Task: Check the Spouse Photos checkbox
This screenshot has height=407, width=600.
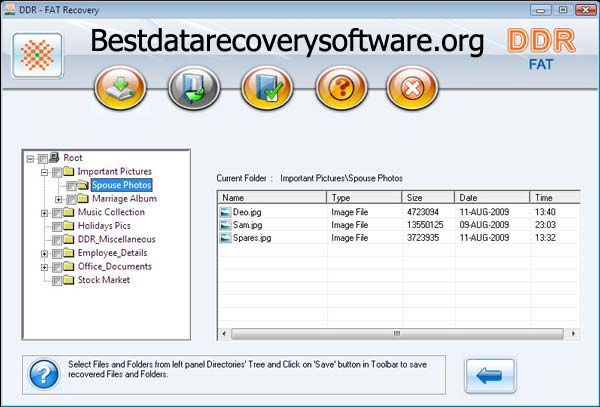Action: coord(71,186)
